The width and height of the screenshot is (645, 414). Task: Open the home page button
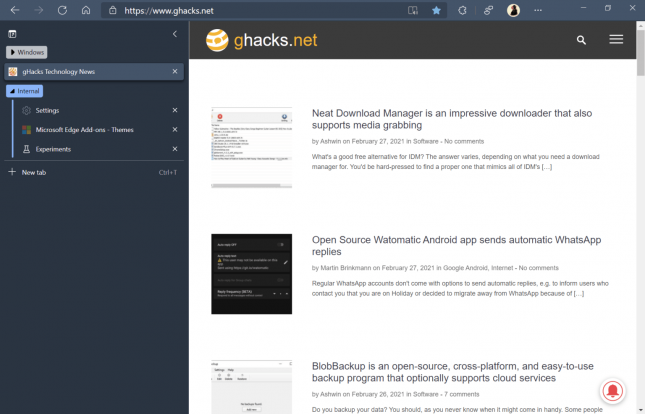(x=86, y=10)
